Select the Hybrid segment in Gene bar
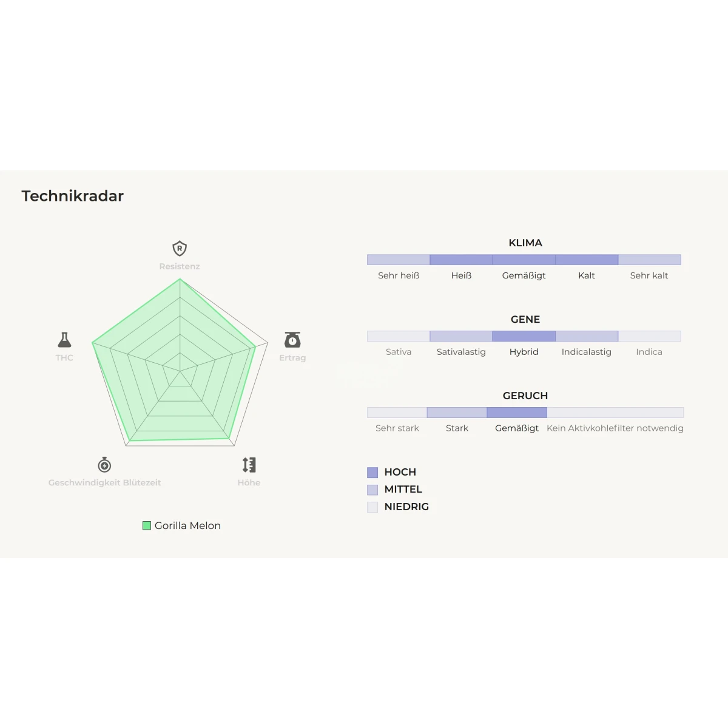This screenshot has width=728, height=728. click(524, 336)
